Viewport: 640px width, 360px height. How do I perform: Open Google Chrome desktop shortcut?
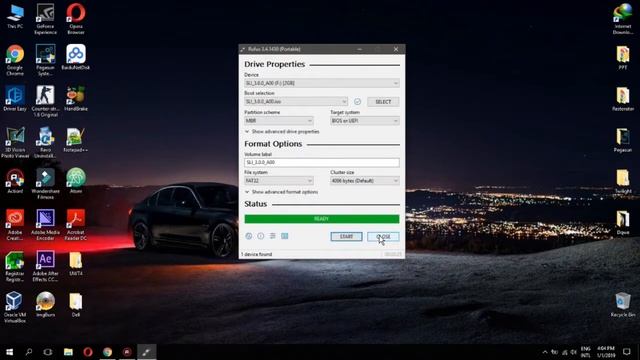point(15,60)
